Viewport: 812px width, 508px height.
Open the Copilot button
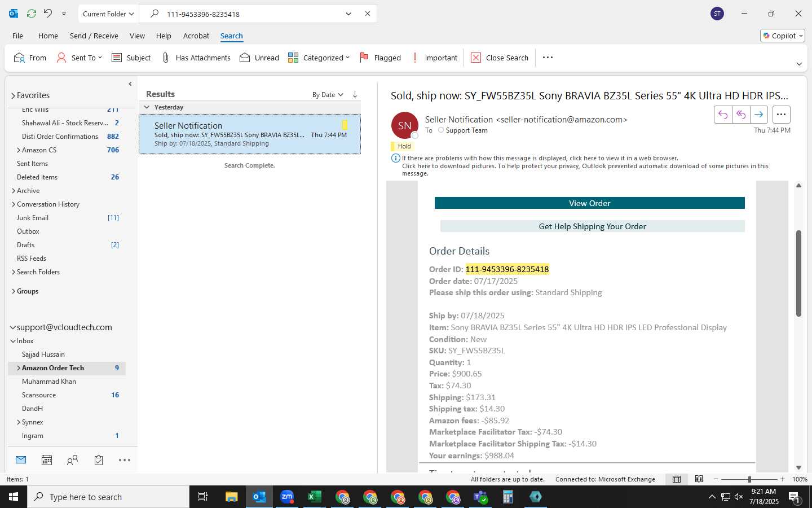(783, 36)
